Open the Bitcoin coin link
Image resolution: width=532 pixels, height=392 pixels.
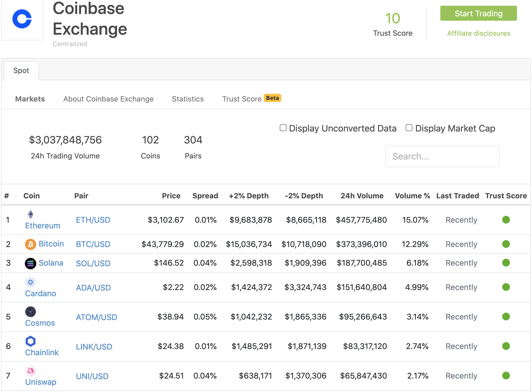pos(51,244)
